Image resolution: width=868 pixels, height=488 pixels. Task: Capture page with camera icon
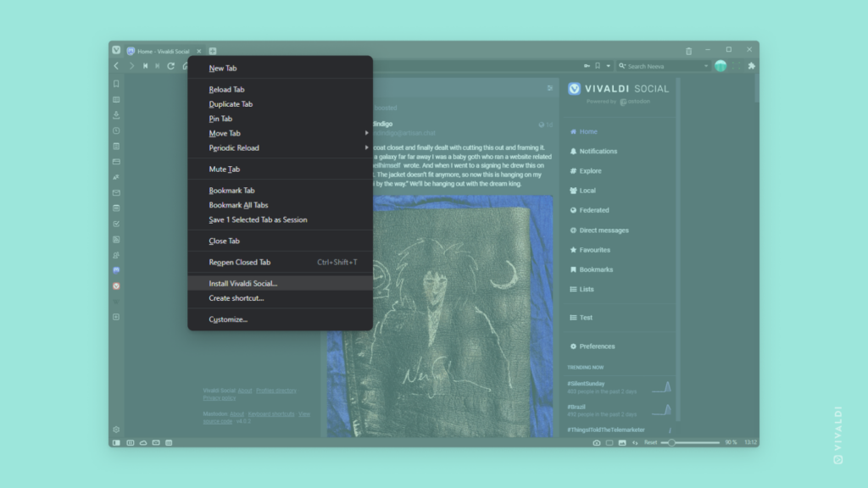coord(596,442)
